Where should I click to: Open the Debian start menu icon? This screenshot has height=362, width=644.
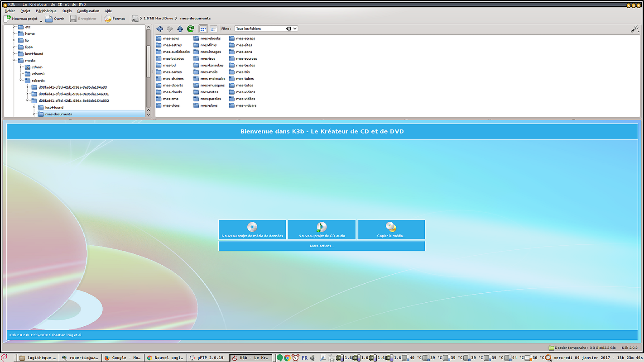5,357
